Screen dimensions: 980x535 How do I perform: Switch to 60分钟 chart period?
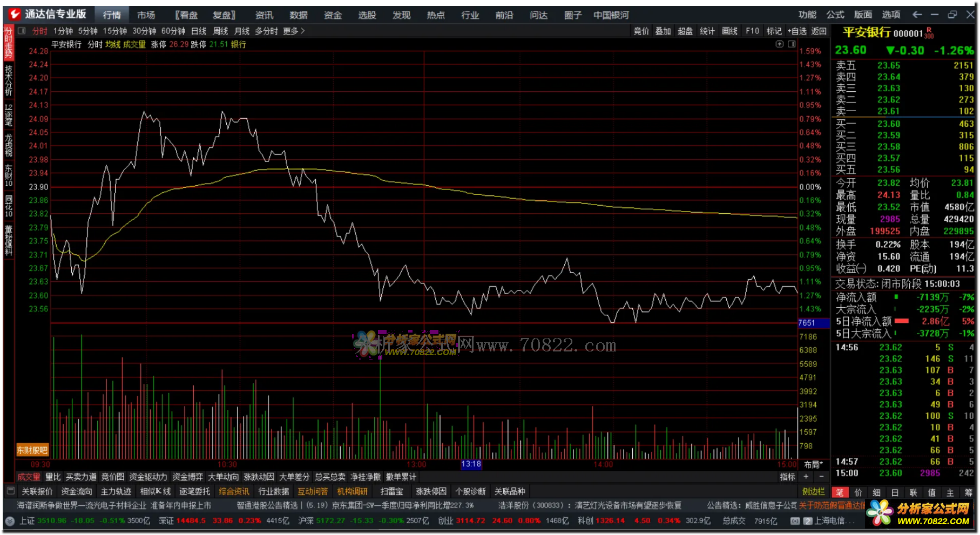pos(173,31)
